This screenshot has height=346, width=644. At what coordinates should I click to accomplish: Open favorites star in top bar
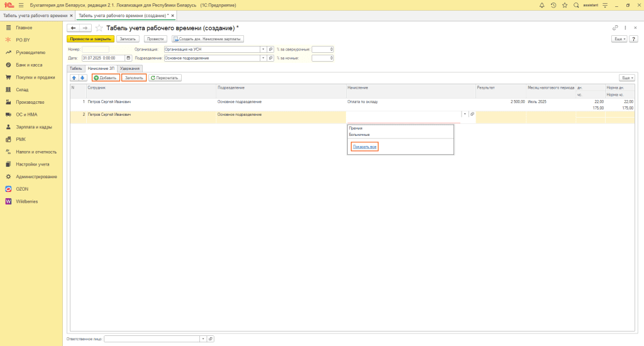pos(565,5)
